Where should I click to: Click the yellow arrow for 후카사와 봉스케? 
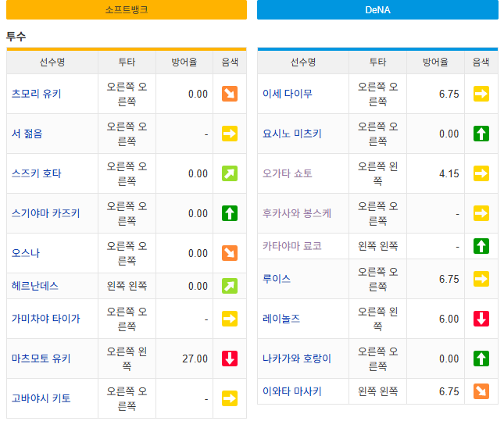(481, 213)
